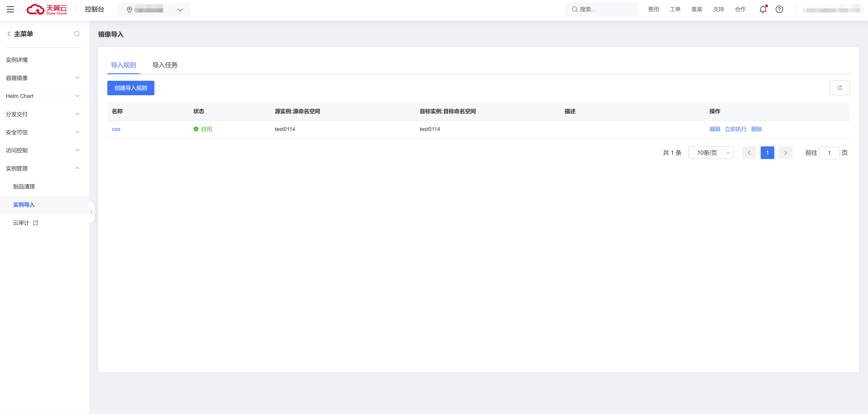Screen dimensions: 868x416
Task: Select 制品清理 in the sidebar
Action: [x=24, y=186]
